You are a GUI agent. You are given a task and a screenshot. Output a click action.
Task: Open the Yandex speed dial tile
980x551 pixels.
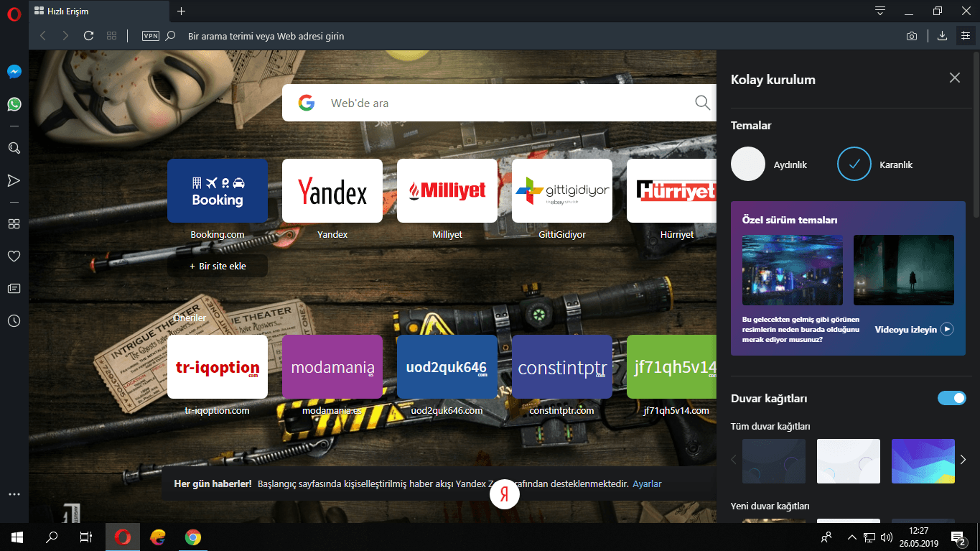tap(332, 190)
